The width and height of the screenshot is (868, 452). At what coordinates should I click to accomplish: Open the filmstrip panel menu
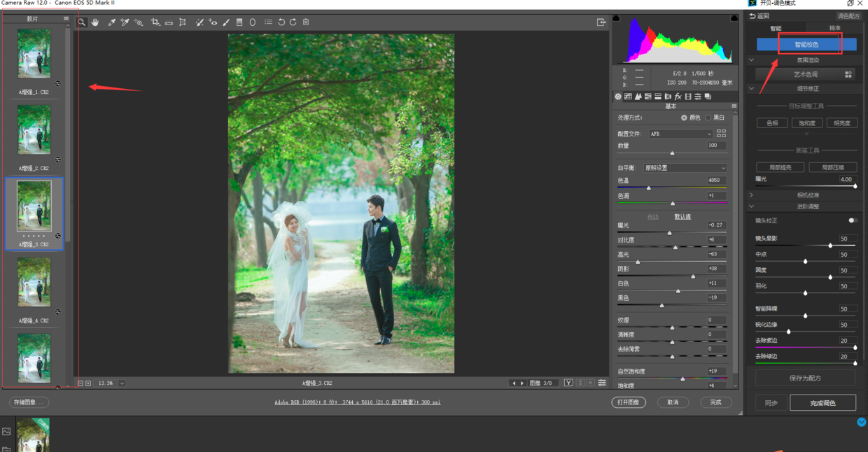click(66, 19)
